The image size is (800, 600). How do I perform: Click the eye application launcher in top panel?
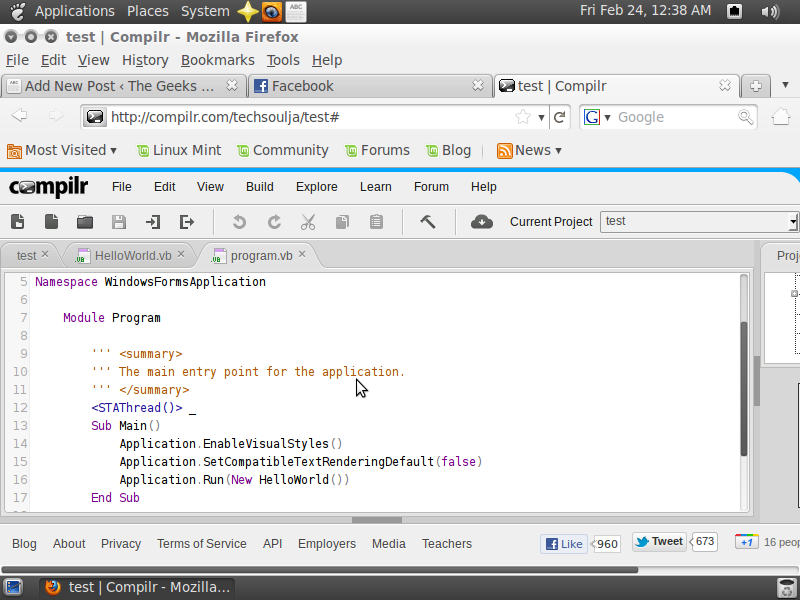272,12
